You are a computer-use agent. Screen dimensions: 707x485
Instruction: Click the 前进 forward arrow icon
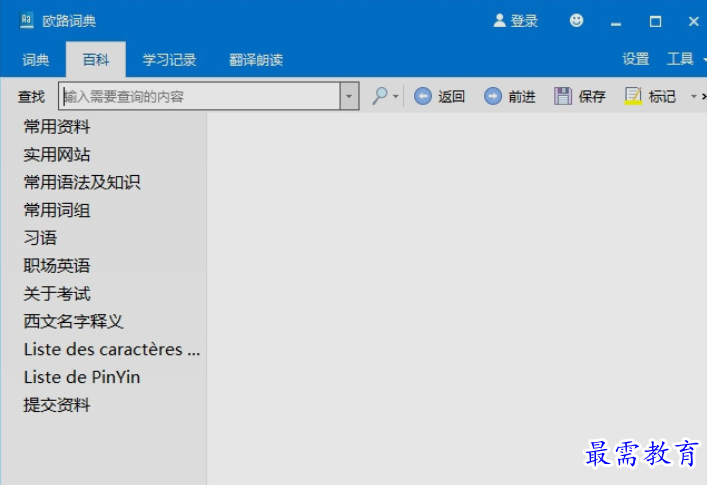pos(492,96)
